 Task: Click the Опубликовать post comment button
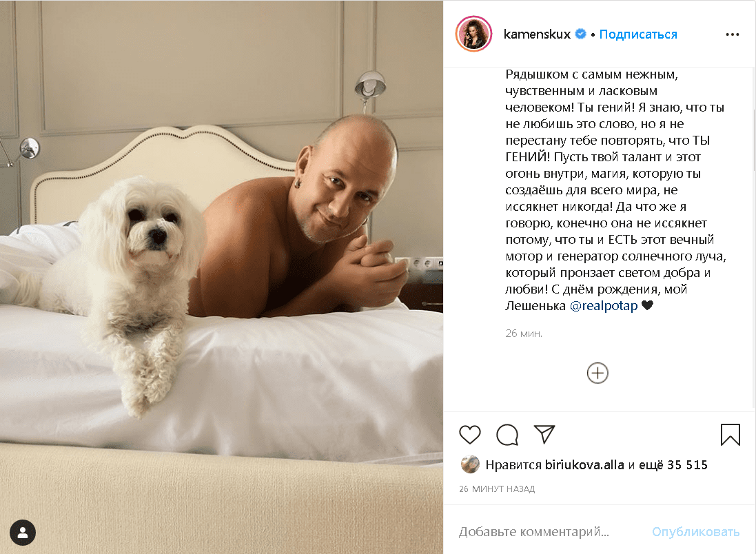coord(695,531)
